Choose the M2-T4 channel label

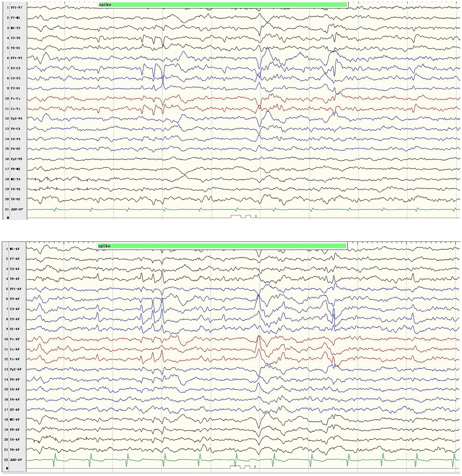click(16, 179)
